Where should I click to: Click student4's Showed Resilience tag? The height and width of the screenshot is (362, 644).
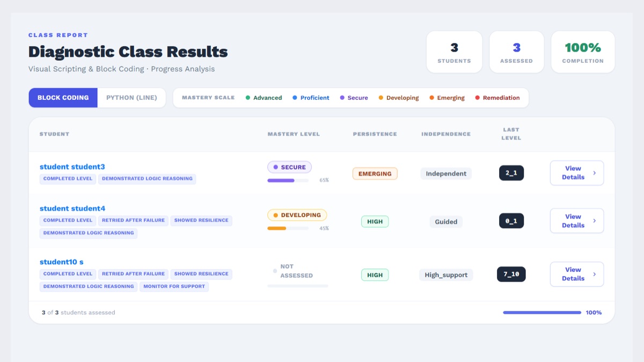point(201,220)
